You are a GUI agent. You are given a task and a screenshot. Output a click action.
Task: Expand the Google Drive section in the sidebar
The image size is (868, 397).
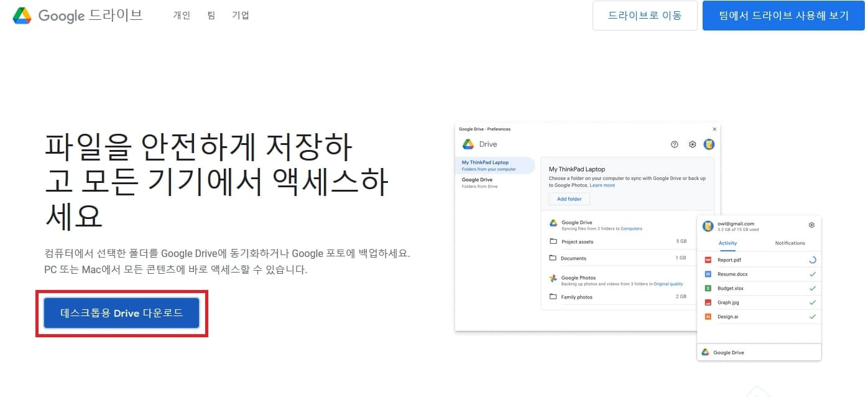[478, 182]
